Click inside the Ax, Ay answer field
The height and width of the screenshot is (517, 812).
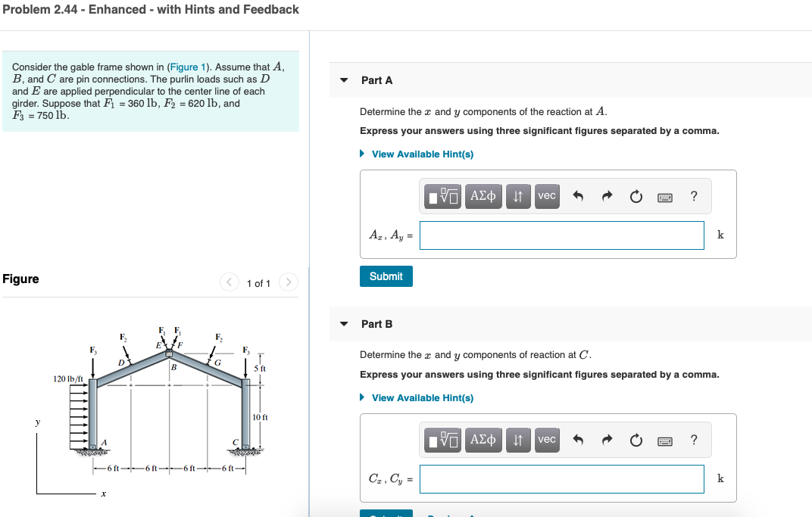click(x=561, y=235)
